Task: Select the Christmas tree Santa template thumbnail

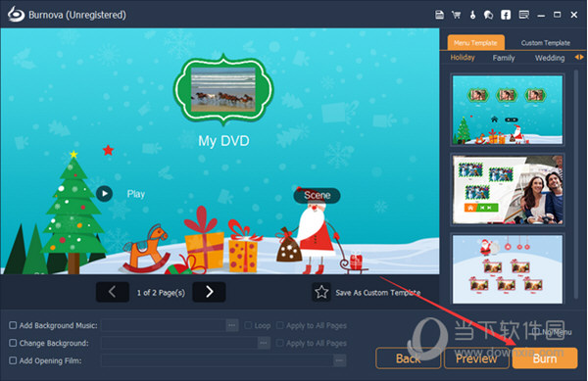Action: click(x=508, y=110)
